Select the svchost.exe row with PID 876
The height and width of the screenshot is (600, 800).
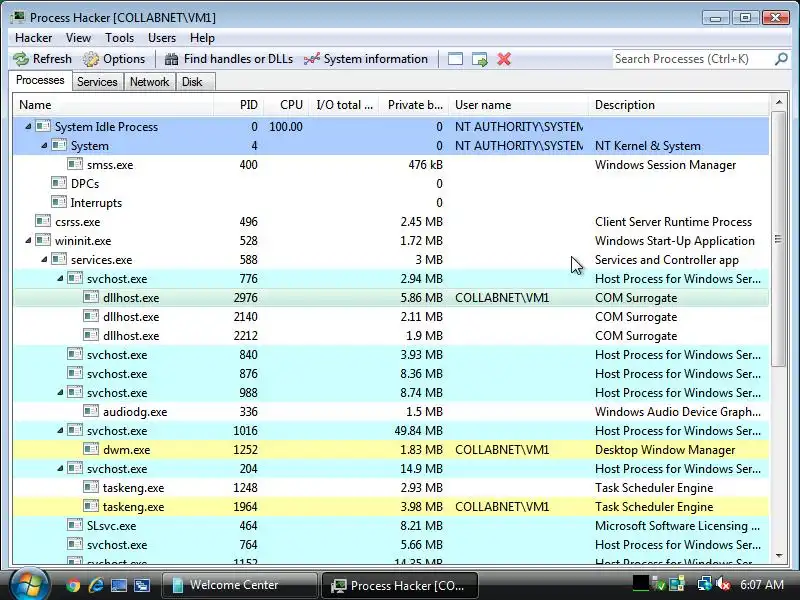pos(391,374)
